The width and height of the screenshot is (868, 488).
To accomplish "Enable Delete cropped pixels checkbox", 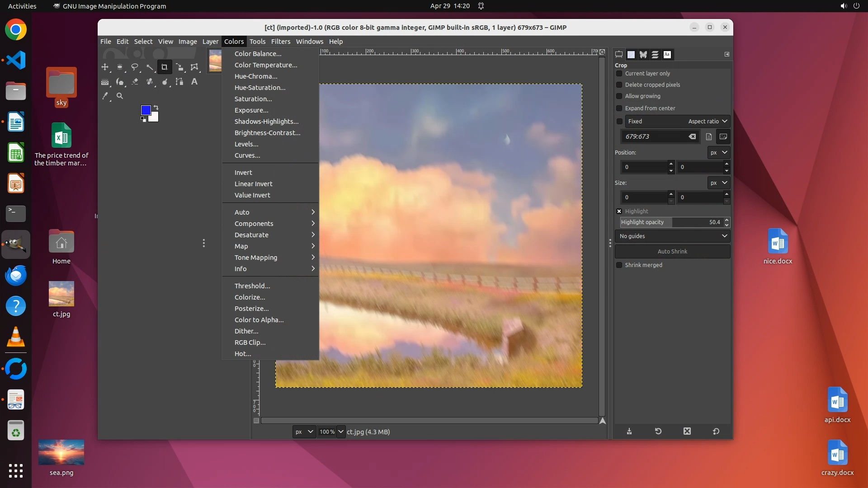I will point(619,84).
